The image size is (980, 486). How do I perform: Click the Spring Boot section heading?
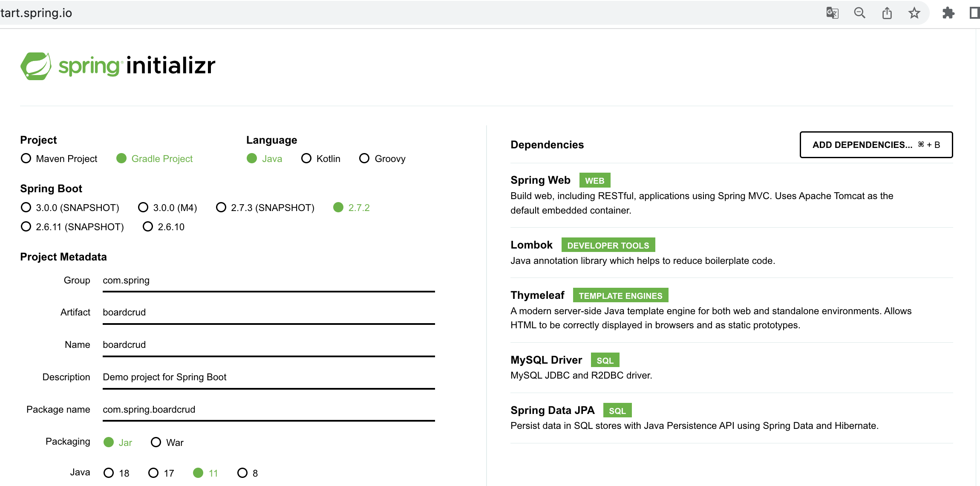click(51, 189)
